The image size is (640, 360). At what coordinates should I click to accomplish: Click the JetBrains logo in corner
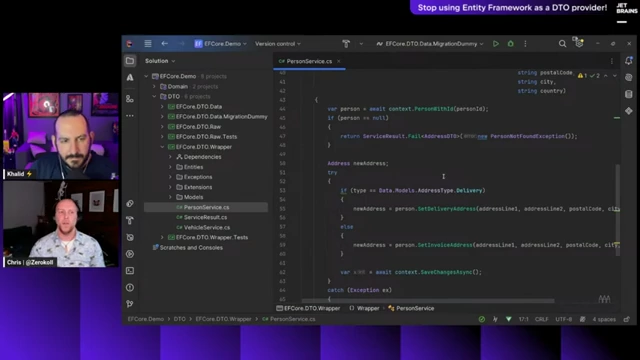[x=627, y=12]
